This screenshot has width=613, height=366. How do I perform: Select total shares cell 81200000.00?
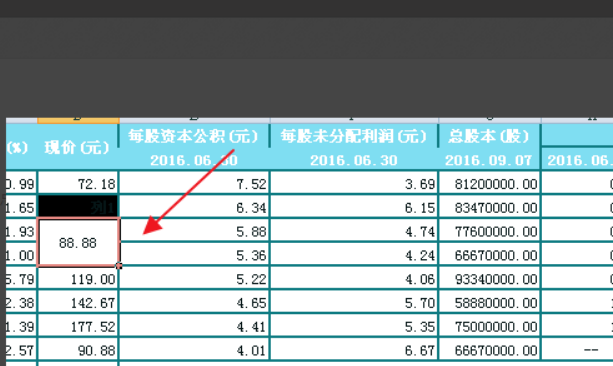pos(489,183)
